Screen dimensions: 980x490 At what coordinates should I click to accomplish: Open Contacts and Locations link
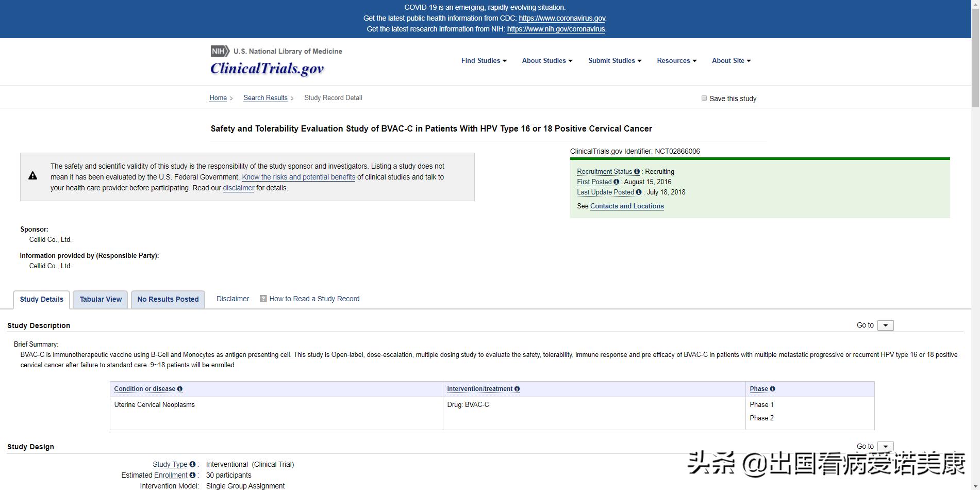tap(627, 206)
